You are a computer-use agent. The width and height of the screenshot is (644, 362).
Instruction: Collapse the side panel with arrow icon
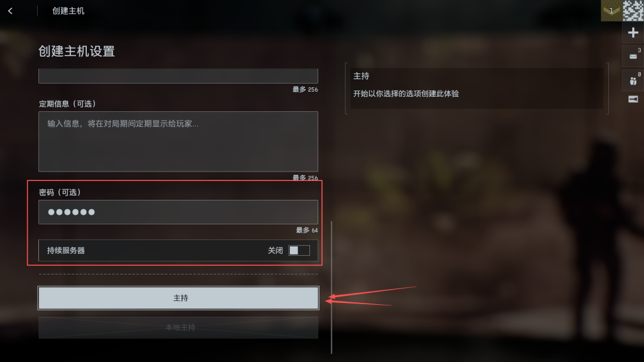(633, 99)
